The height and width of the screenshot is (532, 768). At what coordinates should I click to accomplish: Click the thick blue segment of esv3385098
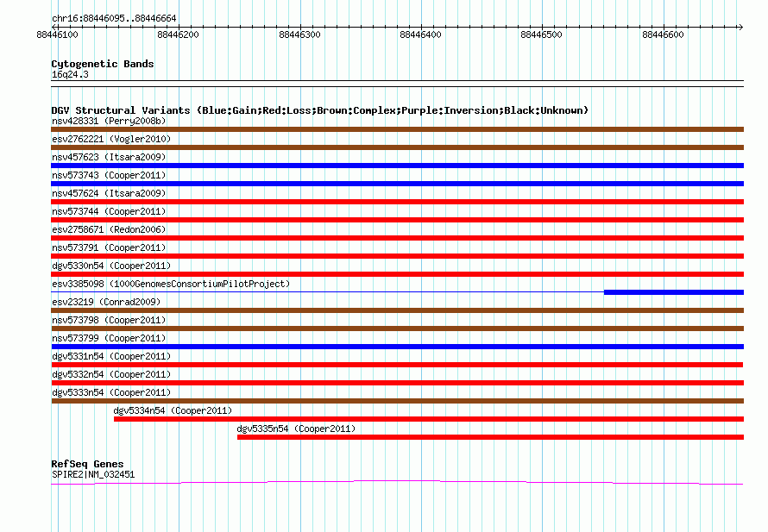pos(674,292)
